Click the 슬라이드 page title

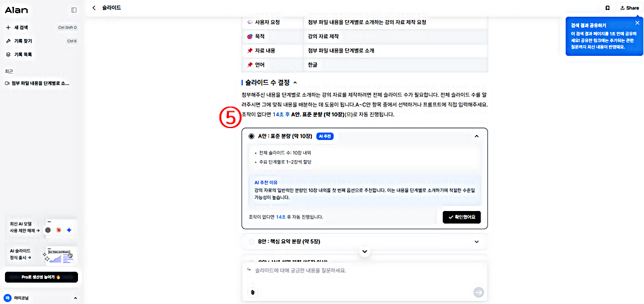point(112,8)
